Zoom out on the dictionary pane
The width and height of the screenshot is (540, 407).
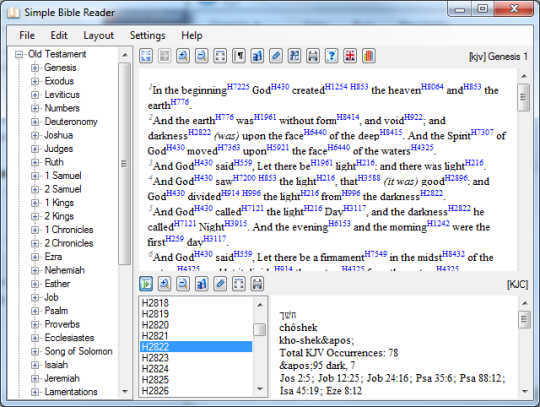pos(183,284)
